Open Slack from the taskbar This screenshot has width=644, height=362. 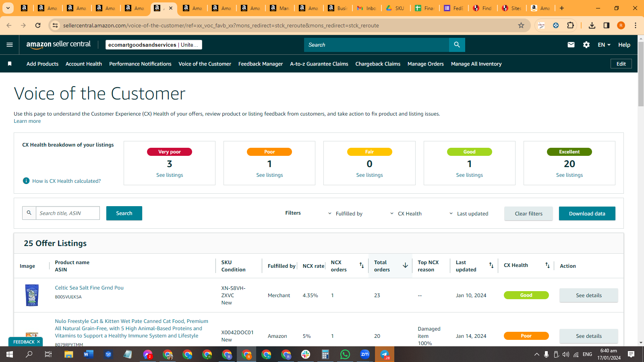point(306,354)
